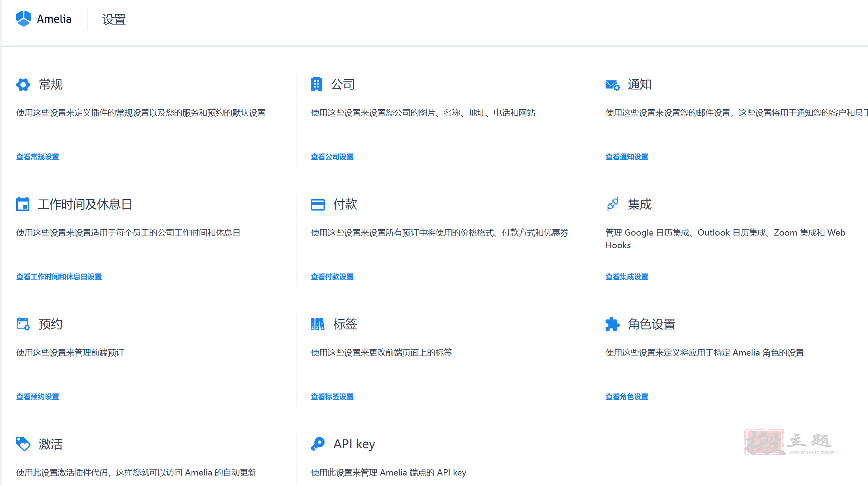Click the Amelia logo icon
This screenshot has width=868, height=485.
[x=24, y=19]
